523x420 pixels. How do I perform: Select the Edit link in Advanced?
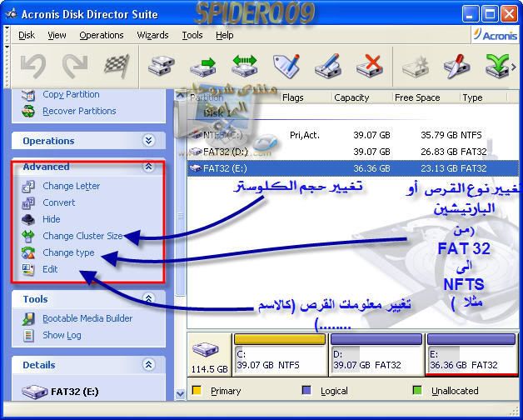coord(50,269)
